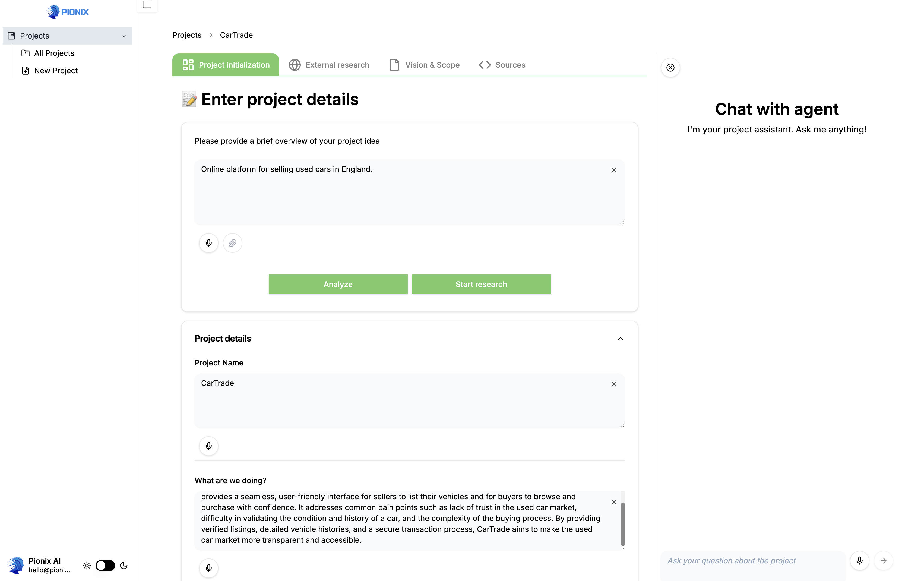
Task: Click microphone icon in chat panel
Action: [x=859, y=561]
